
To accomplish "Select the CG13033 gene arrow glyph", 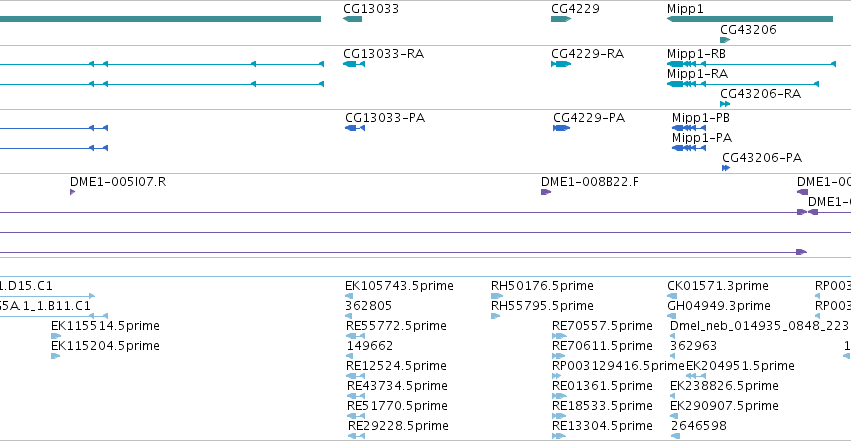I will [x=352, y=19].
